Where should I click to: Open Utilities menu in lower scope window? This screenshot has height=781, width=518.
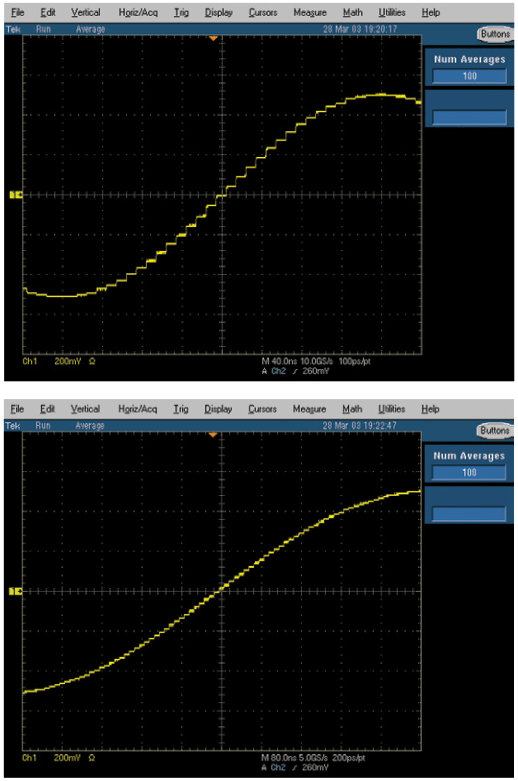[391, 409]
